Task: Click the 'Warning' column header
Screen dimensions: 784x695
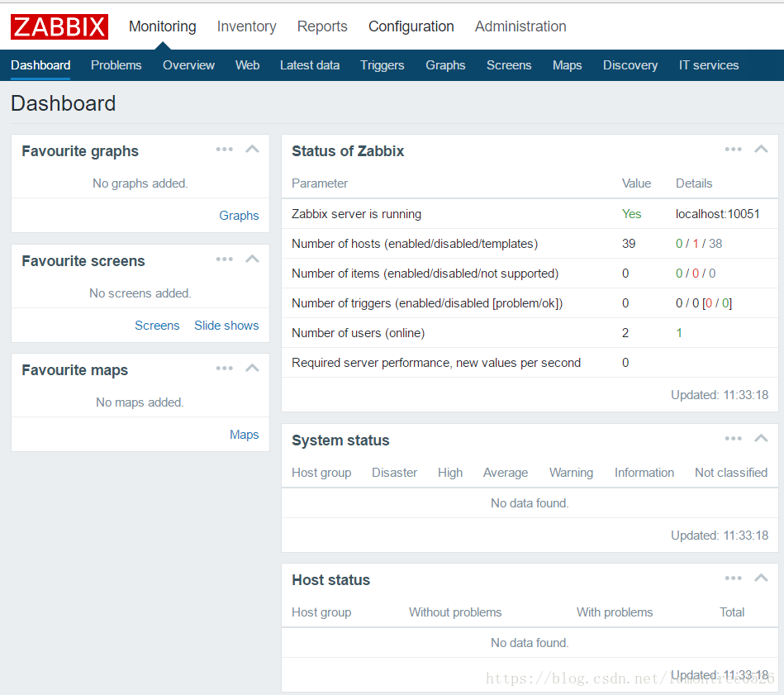Action: 571,473
